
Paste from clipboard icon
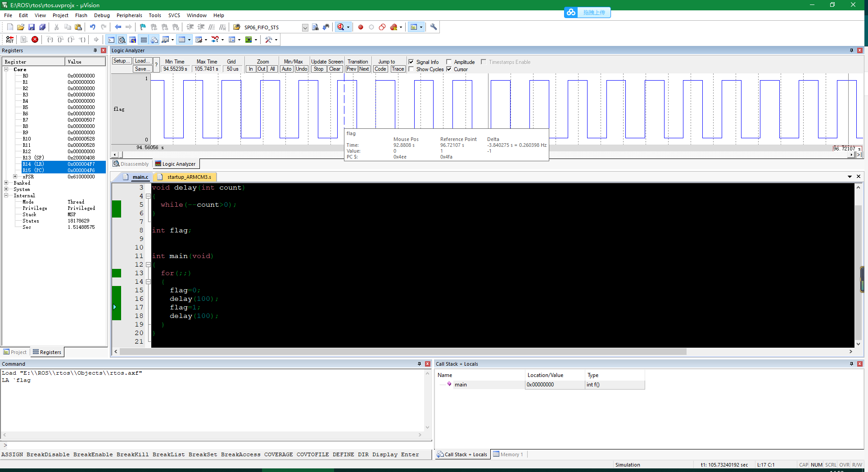click(x=78, y=27)
